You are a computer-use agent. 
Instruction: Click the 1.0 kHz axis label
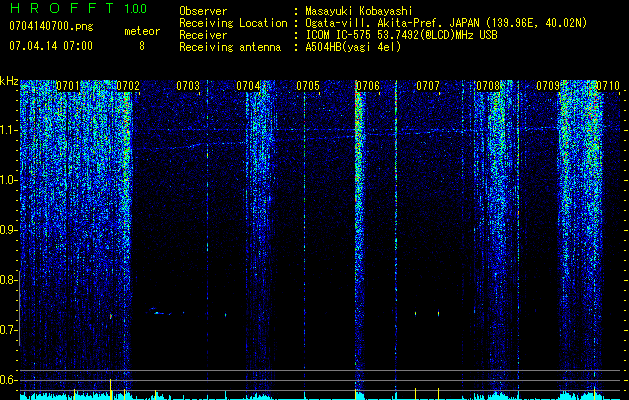tap(8, 180)
